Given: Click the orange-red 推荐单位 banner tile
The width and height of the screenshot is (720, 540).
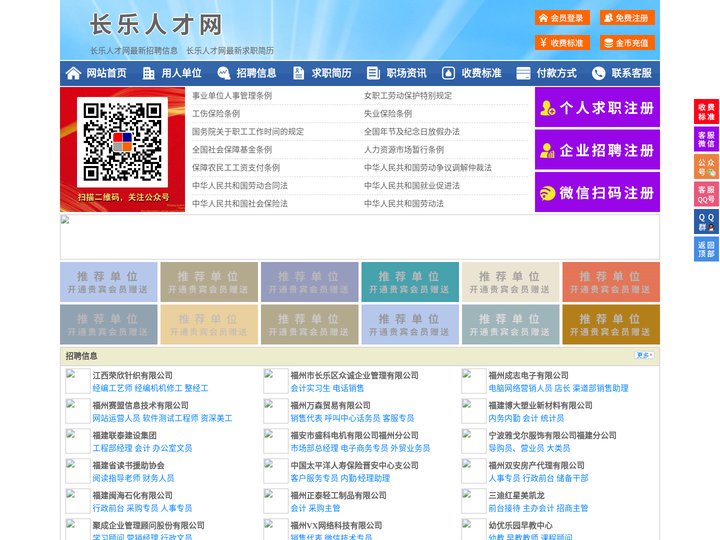Looking at the screenshot, I should point(611,282).
